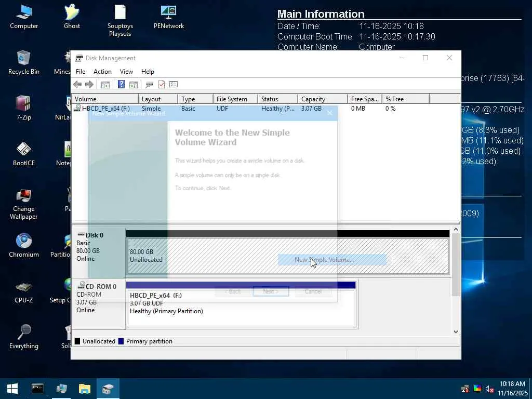Open the Souptoys Playsets desktop icon
The height and width of the screenshot is (399, 532).
coord(120,21)
